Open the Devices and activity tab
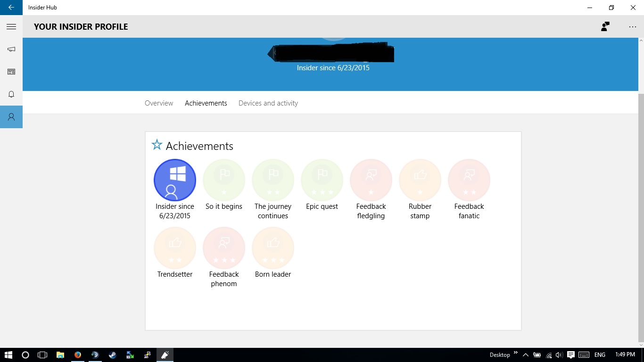The height and width of the screenshot is (362, 644). click(268, 103)
